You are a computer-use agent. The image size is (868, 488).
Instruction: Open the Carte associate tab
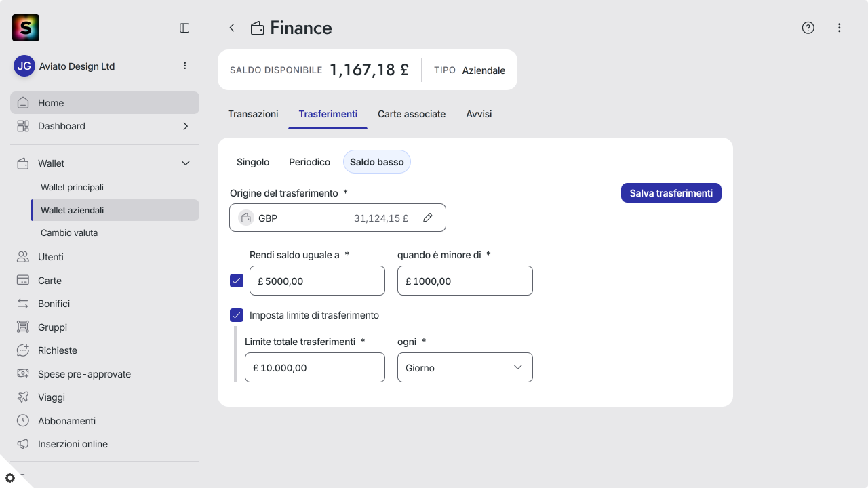click(x=412, y=114)
